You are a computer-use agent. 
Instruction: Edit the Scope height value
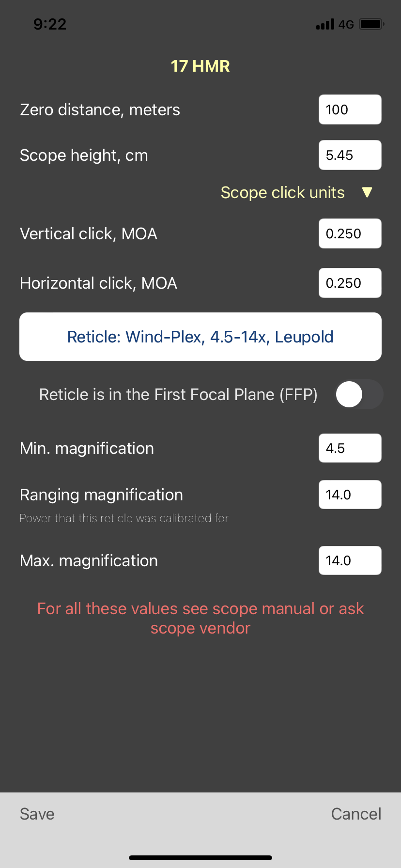point(350,155)
